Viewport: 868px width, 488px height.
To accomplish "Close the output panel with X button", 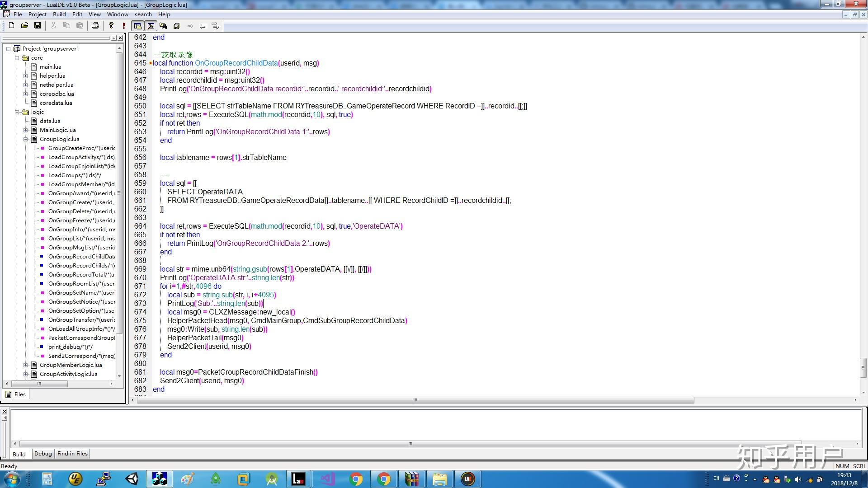I will pyautogui.click(x=5, y=411).
